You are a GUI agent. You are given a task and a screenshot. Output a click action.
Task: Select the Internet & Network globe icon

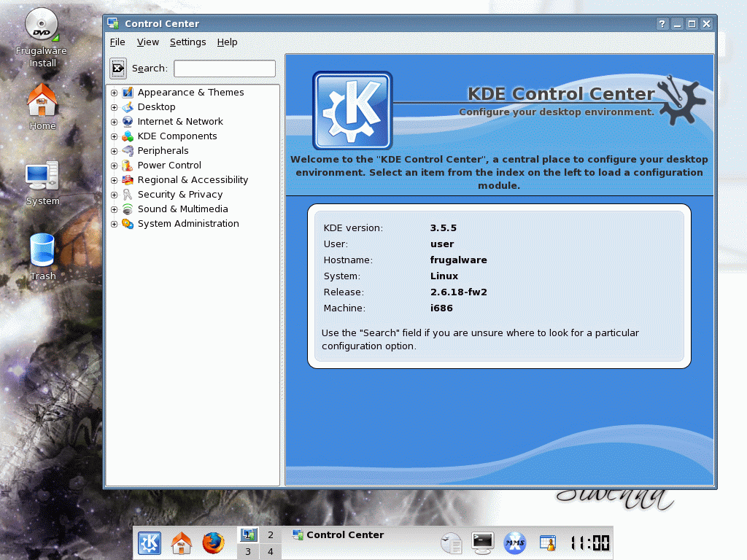[128, 122]
